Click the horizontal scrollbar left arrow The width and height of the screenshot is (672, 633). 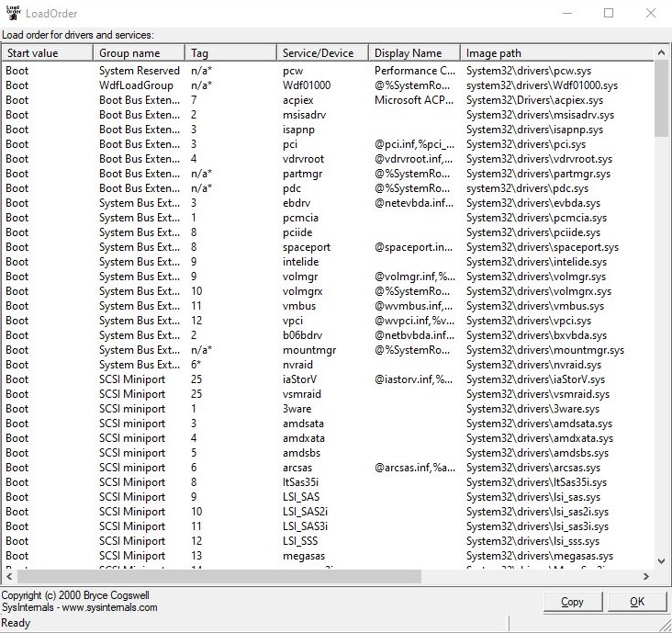click(x=8, y=577)
